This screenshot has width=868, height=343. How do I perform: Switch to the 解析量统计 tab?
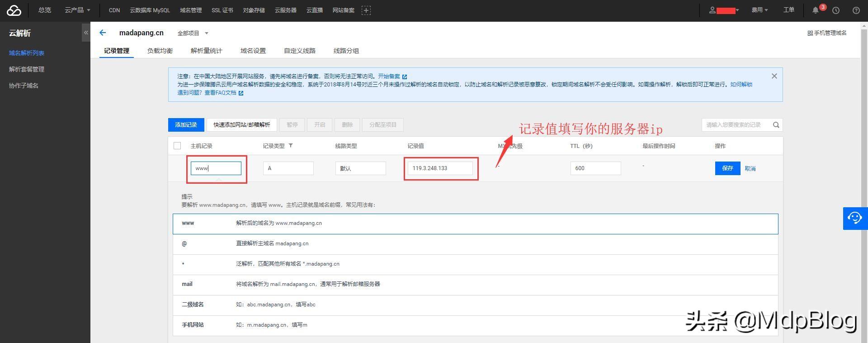tap(207, 51)
